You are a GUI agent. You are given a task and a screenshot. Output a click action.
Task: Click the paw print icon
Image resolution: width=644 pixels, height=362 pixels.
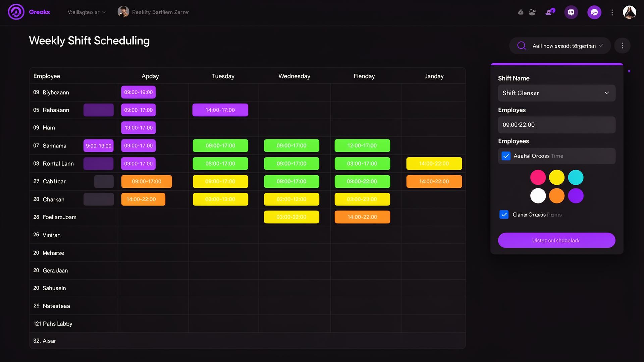[x=532, y=12]
